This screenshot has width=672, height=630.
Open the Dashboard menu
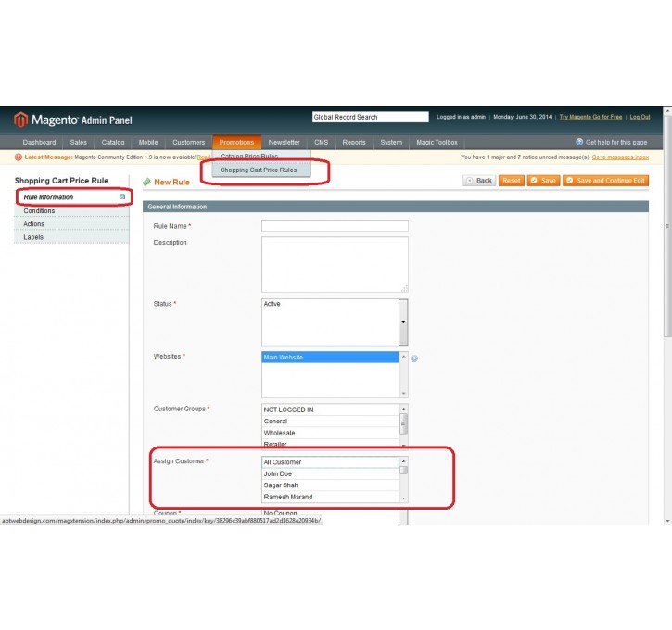(x=39, y=142)
